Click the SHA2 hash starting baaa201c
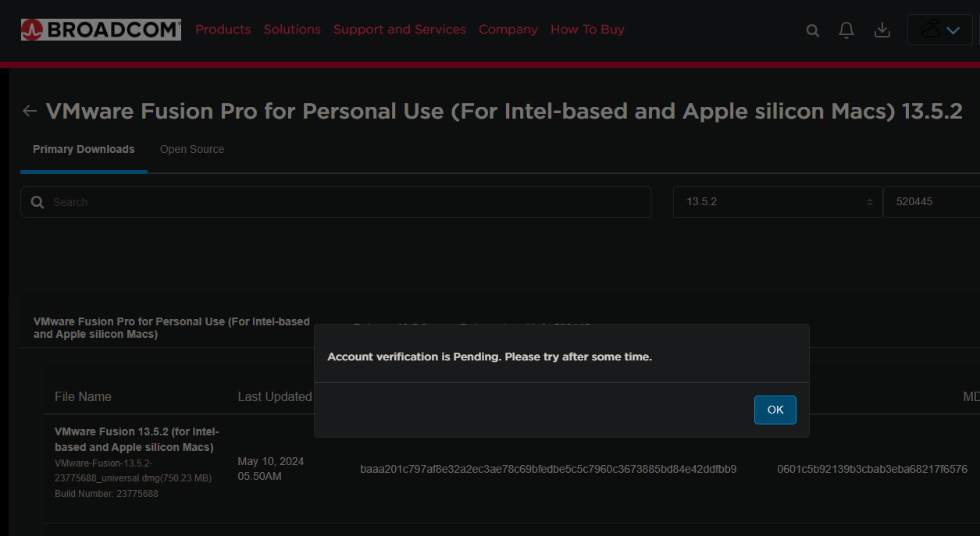The image size is (980, 536). [x=548, y=469]
